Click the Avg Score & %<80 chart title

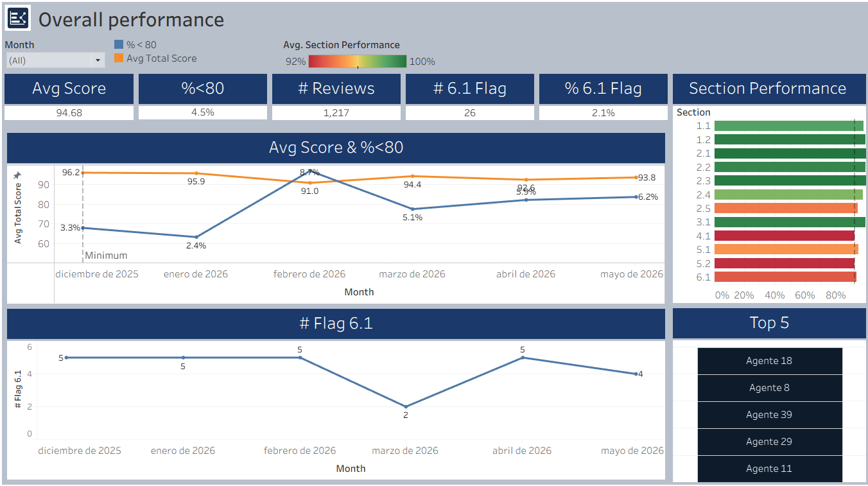(336, 148)
